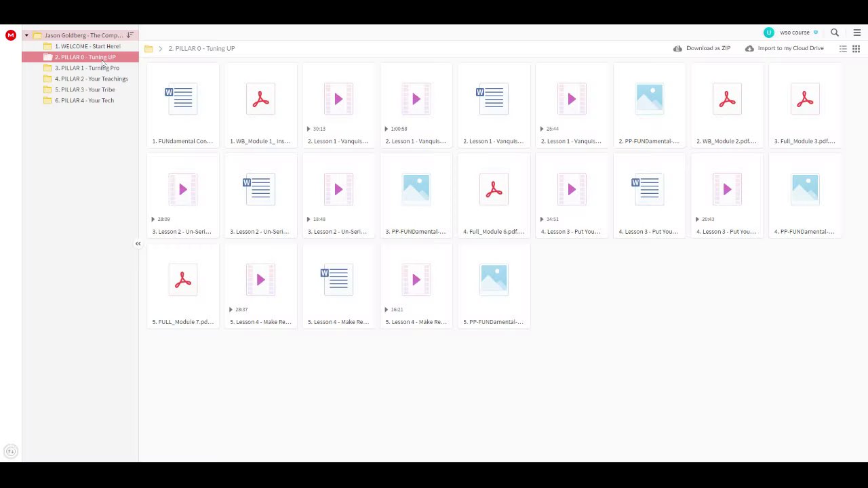Select the '4. Full_Module 6.pdf' file
This screenshot has width=868, height=488.
point(494,197)
